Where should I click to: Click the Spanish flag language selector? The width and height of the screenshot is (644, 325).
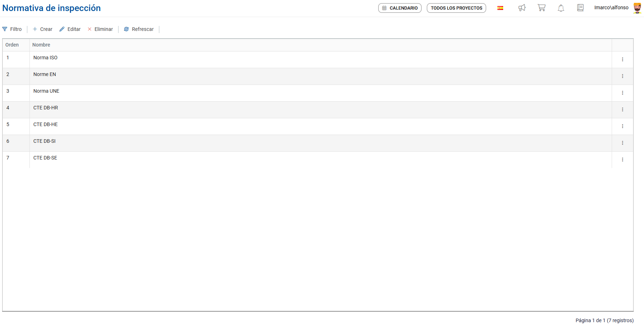click(500, 8)
